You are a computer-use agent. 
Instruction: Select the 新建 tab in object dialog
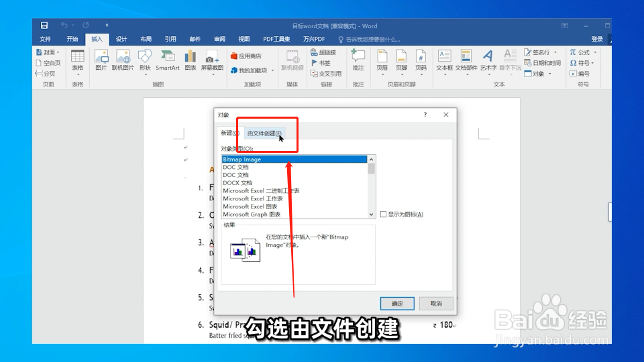pyautogui.click(x=229, y=133)
